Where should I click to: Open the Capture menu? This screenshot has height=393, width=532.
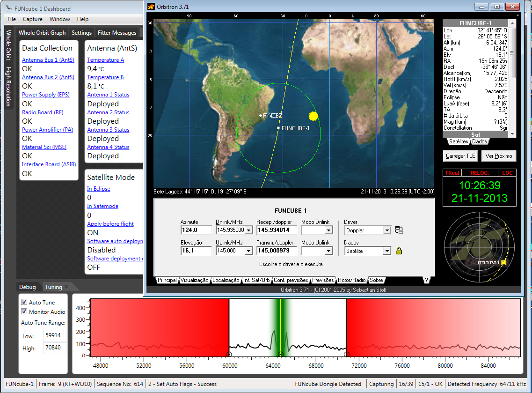tap(33, 19)
